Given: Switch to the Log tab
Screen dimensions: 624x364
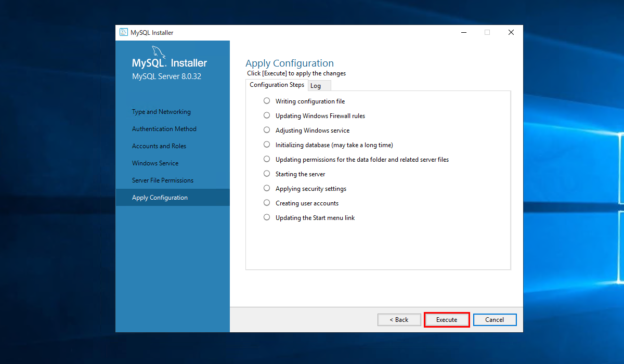Looking at the screenshot, I should coord(319,86).
